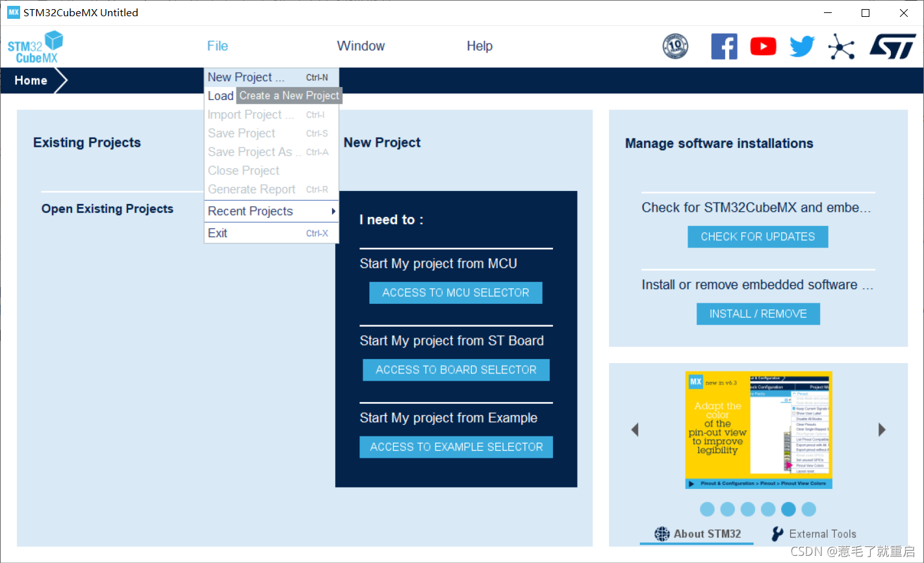Click Access to Example Selector button
Viewport: 924px width, 563px height.
pos(456,447)
